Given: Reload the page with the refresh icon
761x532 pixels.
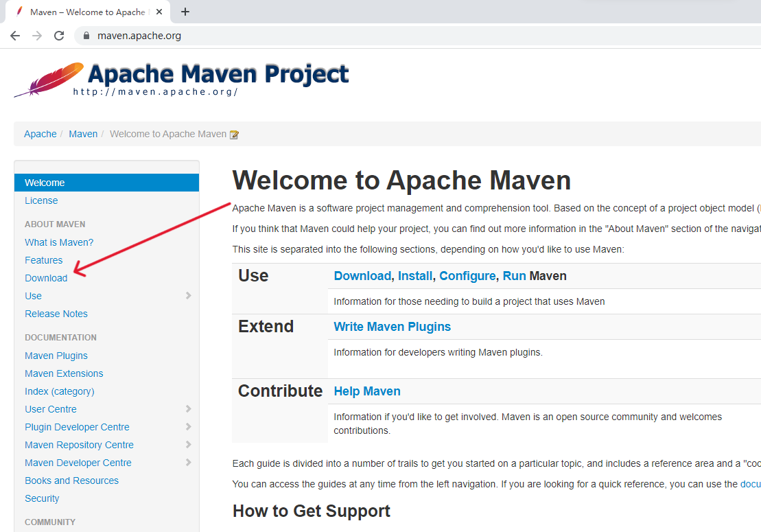Looking at the screenshot, I should pyautogui.click(x=59, y=36).
